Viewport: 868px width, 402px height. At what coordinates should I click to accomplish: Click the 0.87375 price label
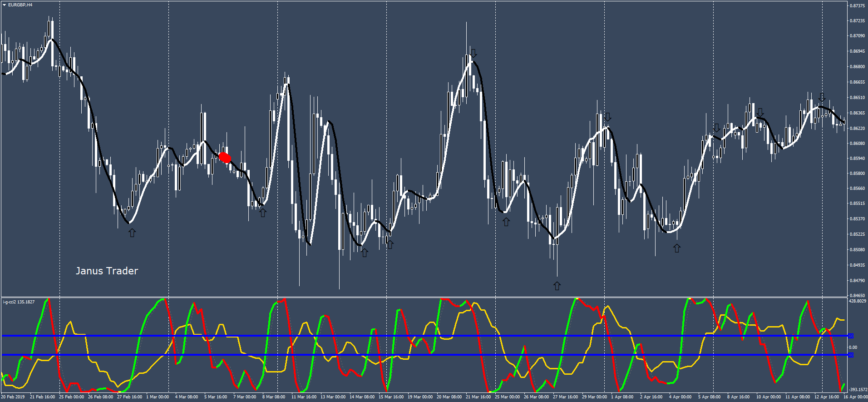(x=857, y=6)
